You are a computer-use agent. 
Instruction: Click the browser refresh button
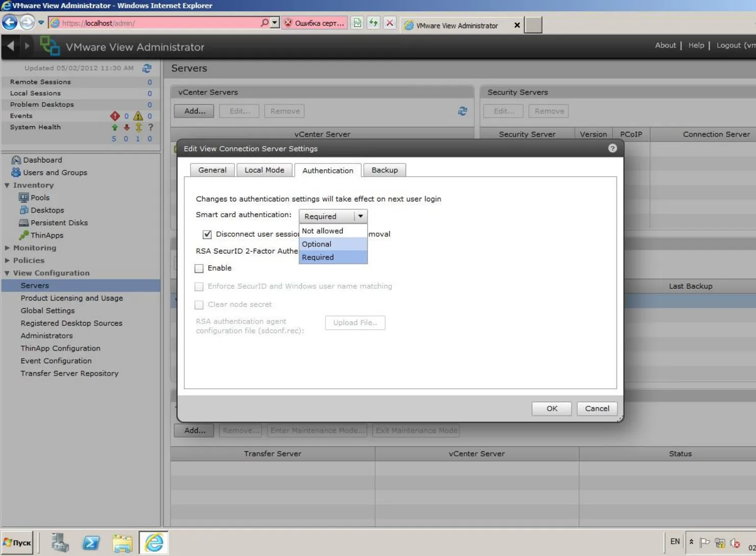[373, 23]
